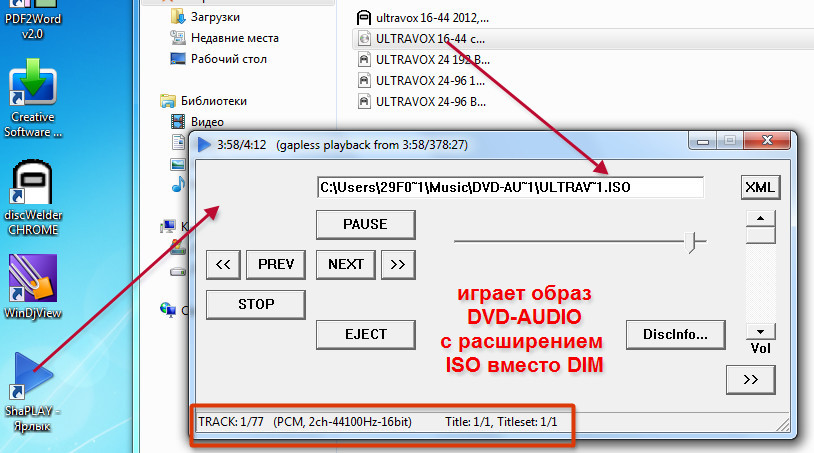Image resolution: width=814 pixels, height=453 pixels.
Task: Minimize the ShaPLAY player window
Action: tap(703, 141)
